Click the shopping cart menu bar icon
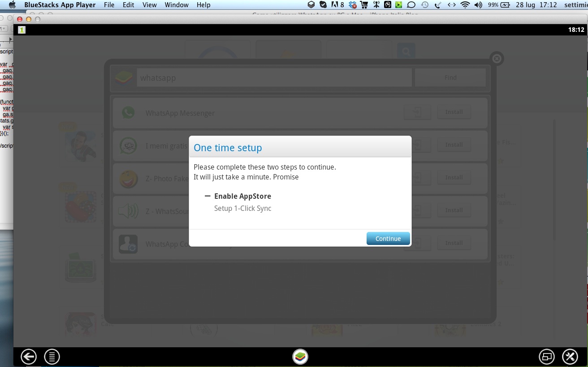 [364, 5]
